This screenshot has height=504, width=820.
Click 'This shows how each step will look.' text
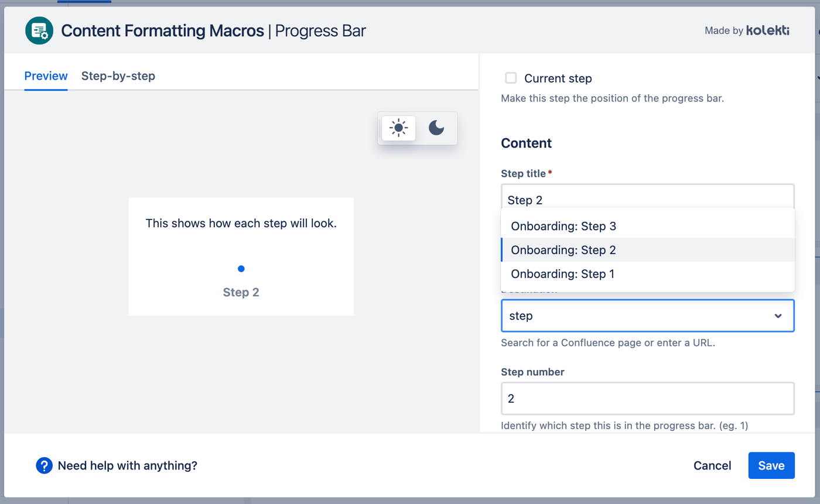tap(241, 224)
